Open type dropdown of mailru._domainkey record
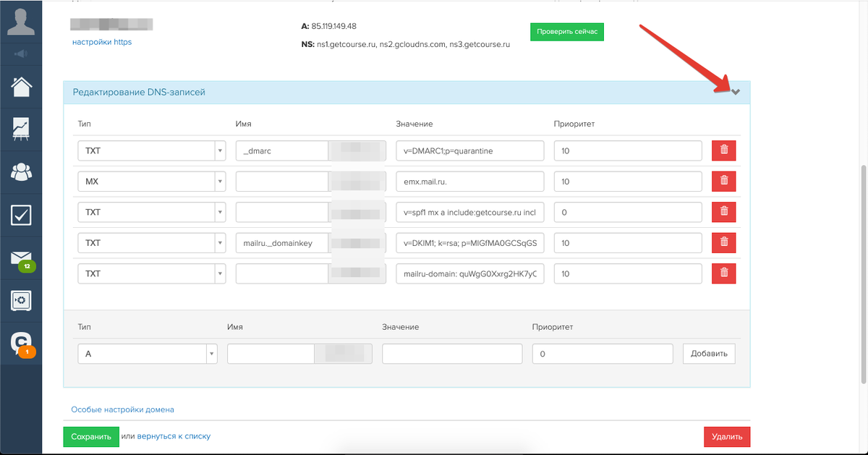The height and width of the screenshot is (455, 868). coord(151,243)
